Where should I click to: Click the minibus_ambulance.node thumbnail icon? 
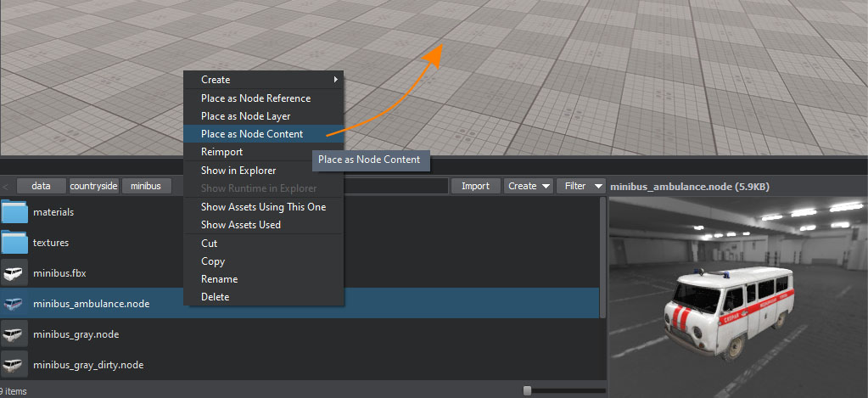pyautogui.click(x=14, y=304)
